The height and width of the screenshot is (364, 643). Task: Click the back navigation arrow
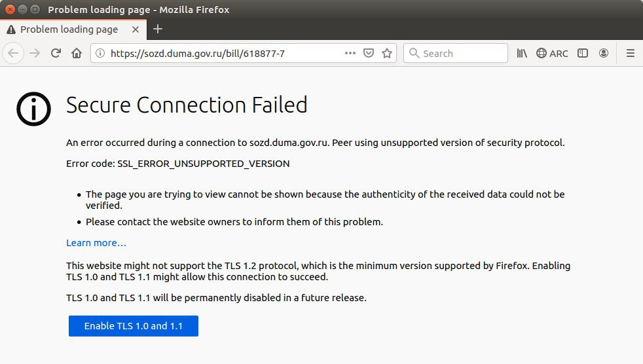pos(14,53)
